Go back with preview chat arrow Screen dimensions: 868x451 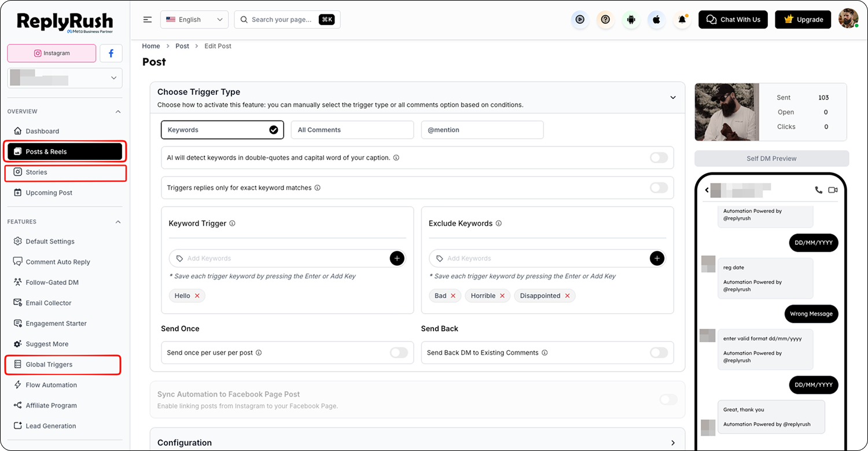pos(707,190)
